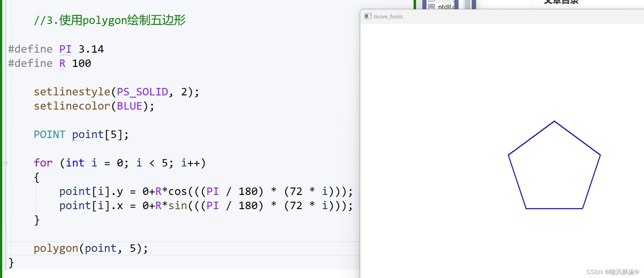
Task: Click the point[i].x sin assignment line
Action: coord(206,206)
